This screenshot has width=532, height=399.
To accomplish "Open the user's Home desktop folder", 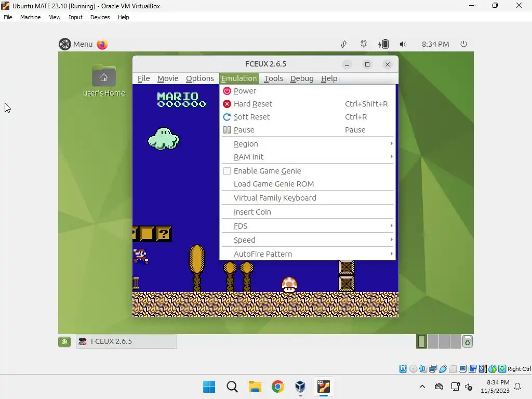I will (104, 81).
